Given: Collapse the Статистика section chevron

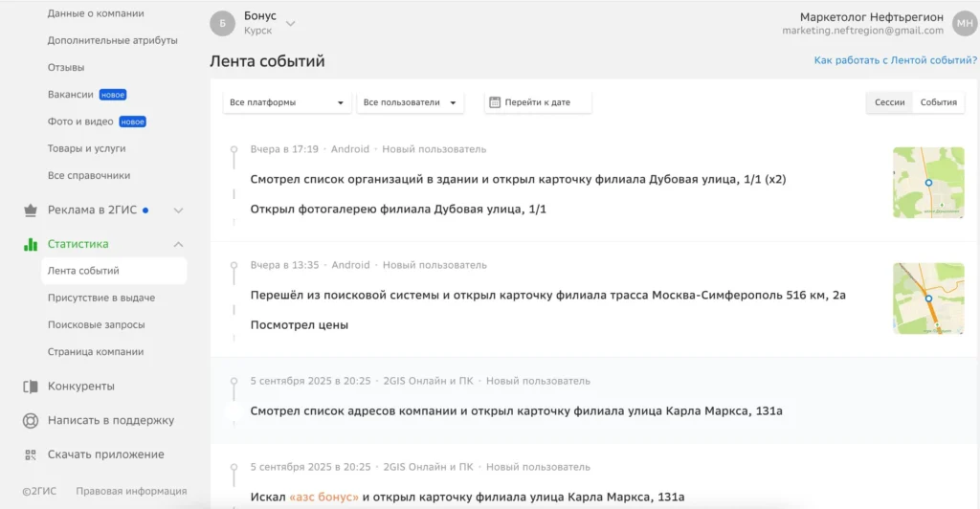Looking at the screenshot, I should click(x=178, y=244).
